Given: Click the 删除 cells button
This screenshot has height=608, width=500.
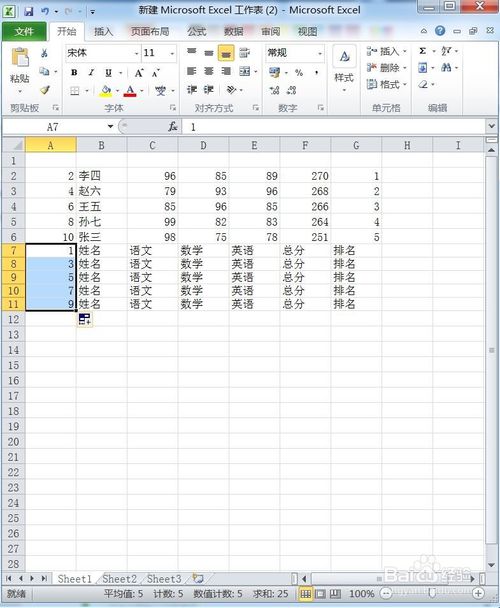Looking at the screenshot, I should 387,68.
